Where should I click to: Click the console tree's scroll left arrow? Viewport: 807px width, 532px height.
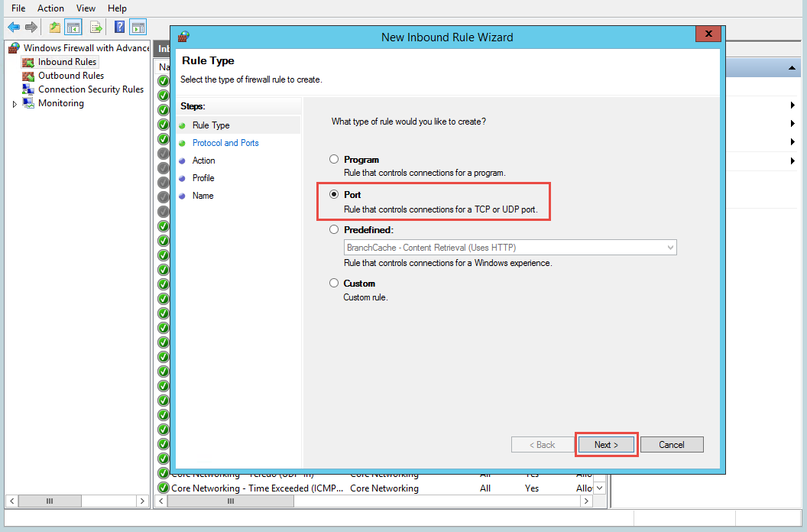click(11, 501)
